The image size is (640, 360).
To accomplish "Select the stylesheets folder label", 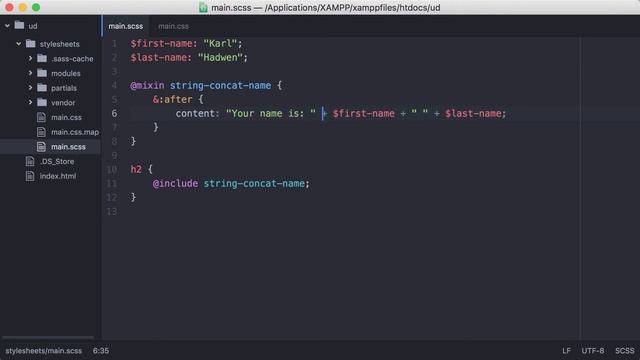I will tap(60, 44).
